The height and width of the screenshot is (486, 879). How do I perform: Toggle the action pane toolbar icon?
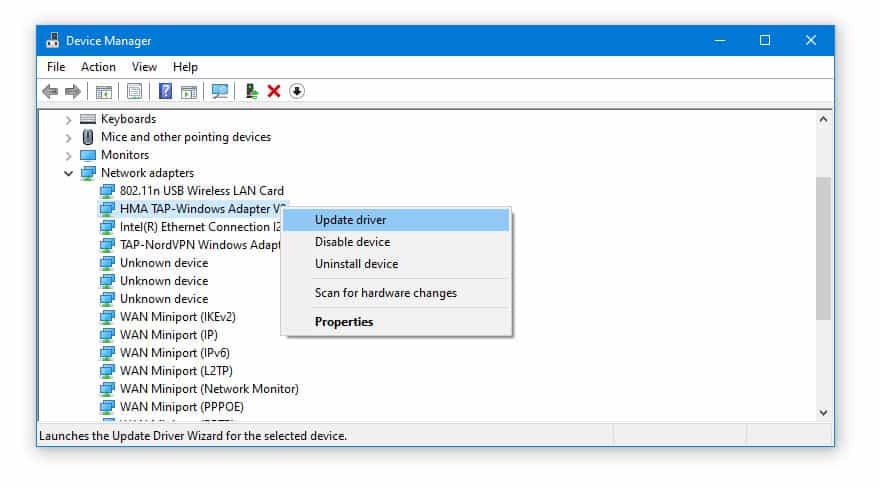tap(189, 91)
